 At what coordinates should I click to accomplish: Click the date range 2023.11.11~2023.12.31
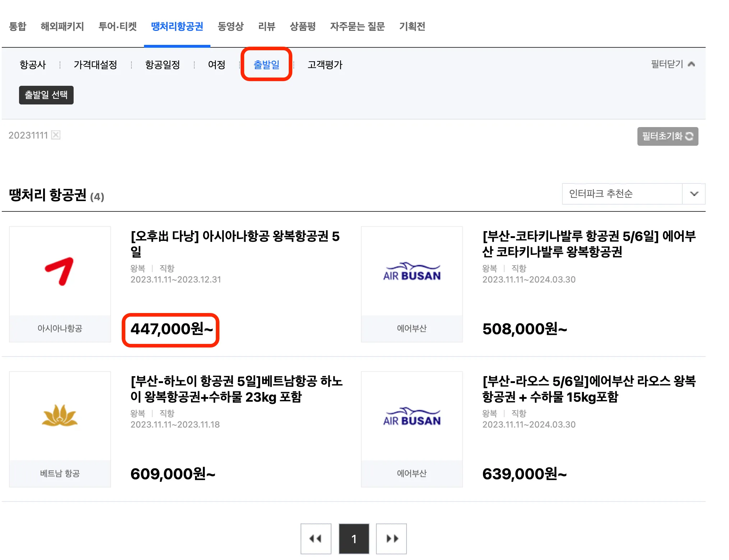pos(176,280)
